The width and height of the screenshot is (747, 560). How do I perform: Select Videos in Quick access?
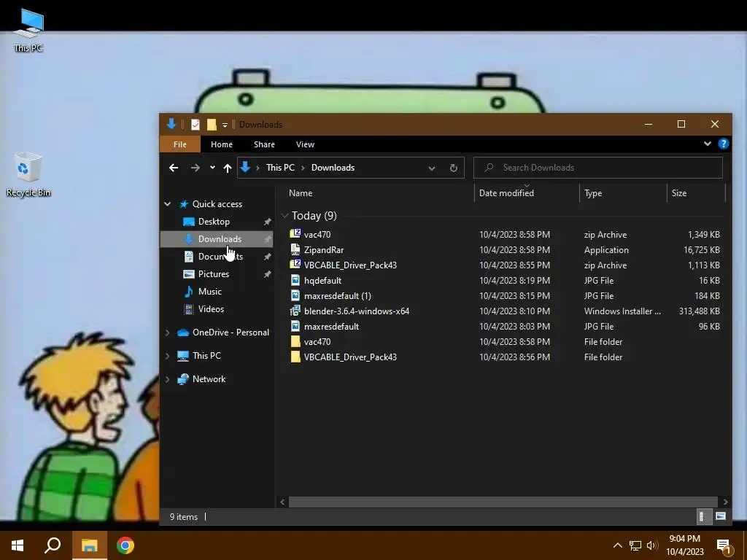coord(211,309)
